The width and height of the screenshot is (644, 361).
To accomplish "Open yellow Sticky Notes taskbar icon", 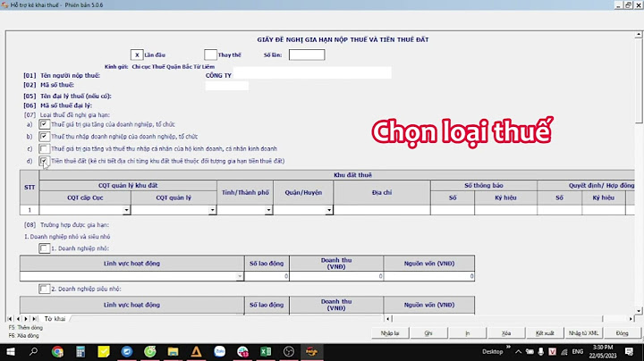I will pyautogui.click(x=104, y=351).
